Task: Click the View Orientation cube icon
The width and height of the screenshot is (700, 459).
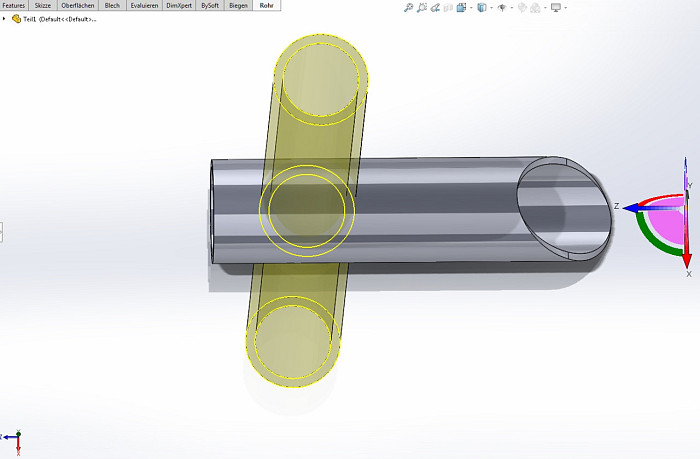Action: pyautogui.click(x=461, y=8)
